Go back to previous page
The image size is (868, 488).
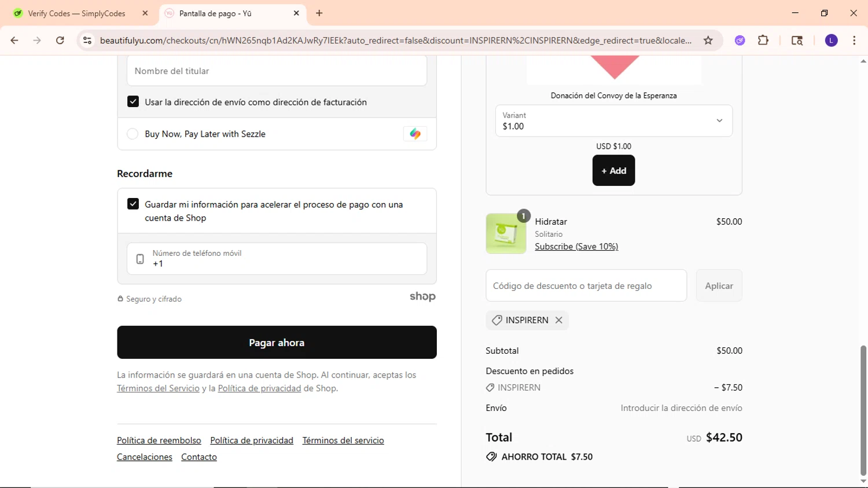coord(14,41)
